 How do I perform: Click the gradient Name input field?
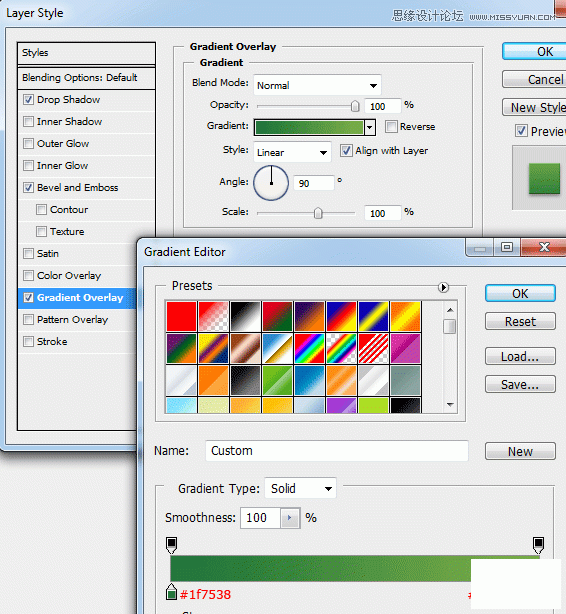pyautogui.click(x=337, y=451)
